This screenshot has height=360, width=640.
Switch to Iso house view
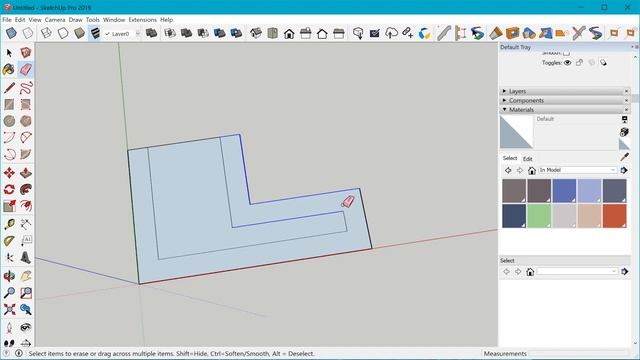[x=256, y=33]
